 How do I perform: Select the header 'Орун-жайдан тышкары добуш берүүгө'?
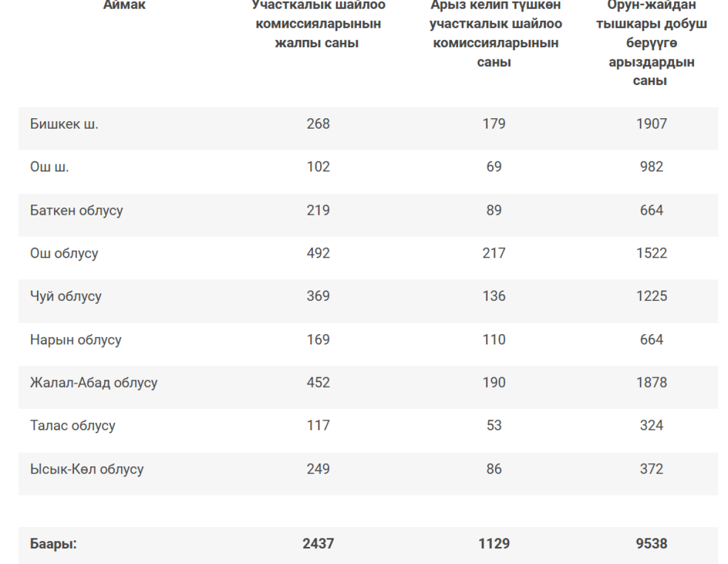click(x=652, y=24)
